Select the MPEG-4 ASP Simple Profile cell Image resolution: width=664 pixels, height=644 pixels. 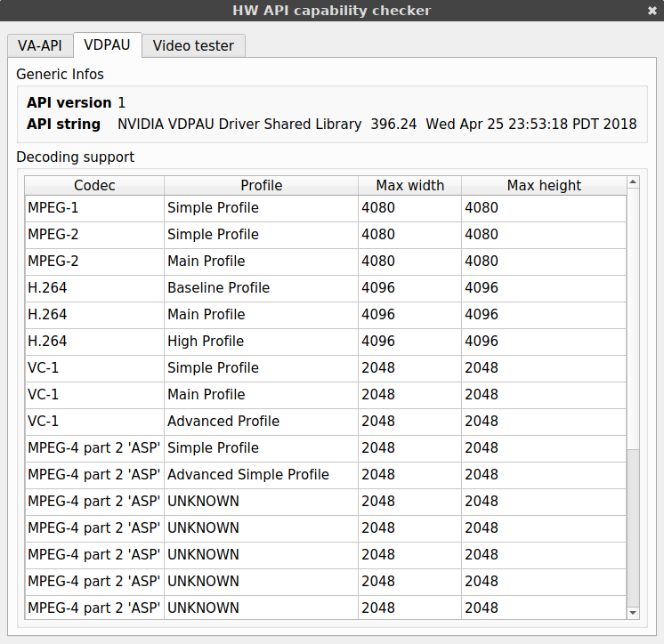[x=262, y=447]
